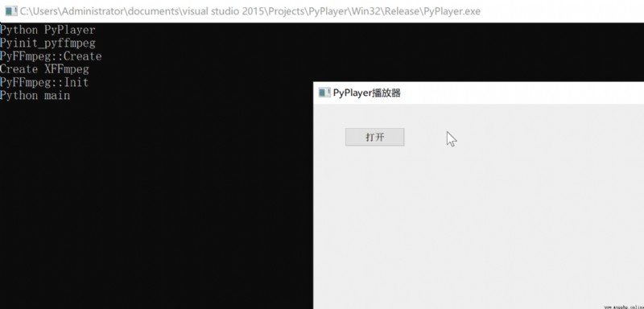644x309 pixels.
Task: Click the "PyFFmpeg::Create" console line
Action: pyautogui.click(x=51, y=56)
